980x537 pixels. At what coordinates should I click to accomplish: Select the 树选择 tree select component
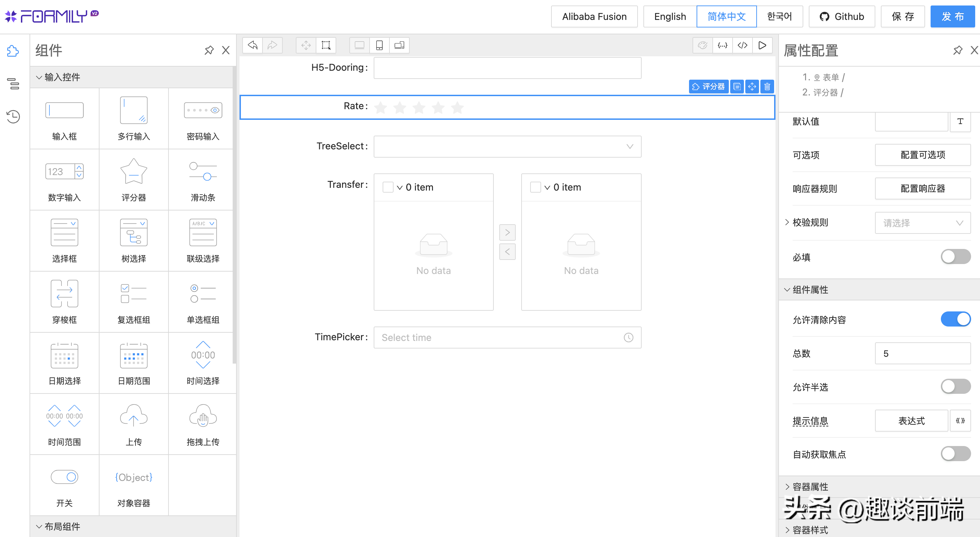point(133,241)
